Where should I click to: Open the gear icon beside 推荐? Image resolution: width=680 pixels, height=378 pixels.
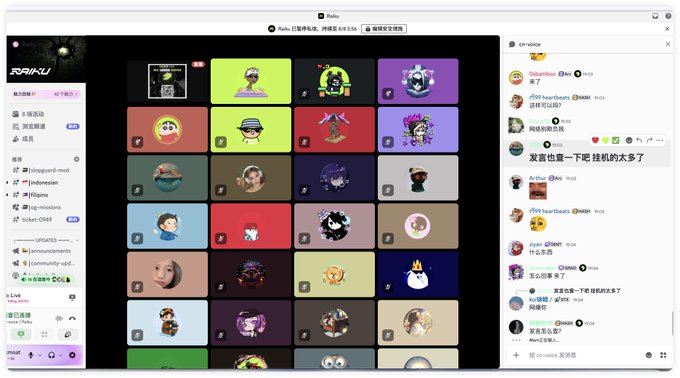[x=76, y=159]
